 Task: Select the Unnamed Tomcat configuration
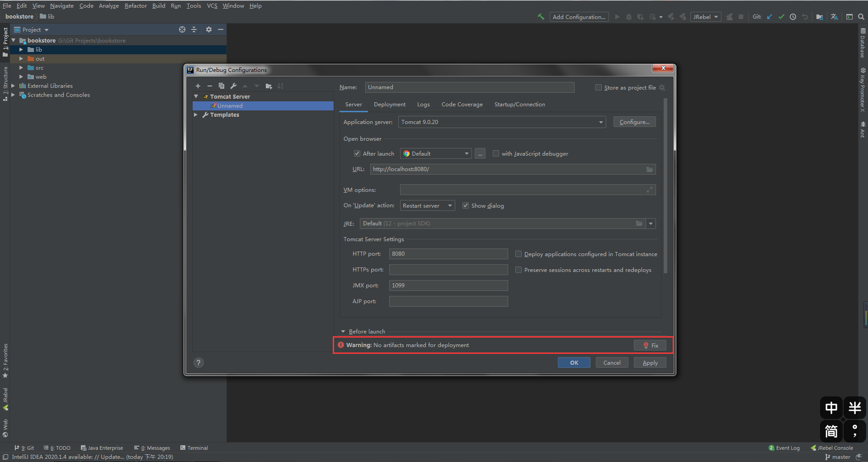(x=263, y=106)
